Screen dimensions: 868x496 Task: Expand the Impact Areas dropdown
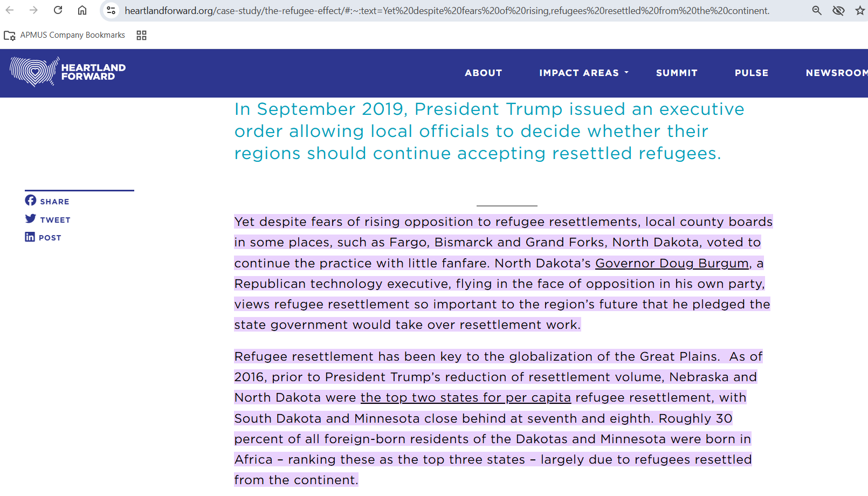[584, 73]
